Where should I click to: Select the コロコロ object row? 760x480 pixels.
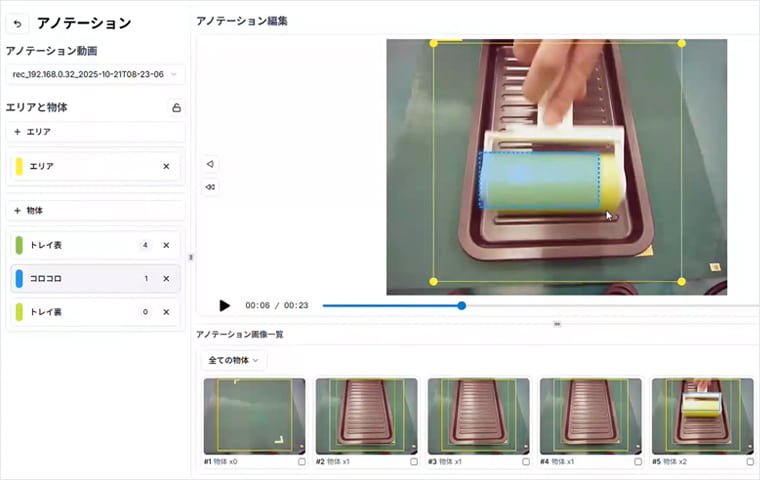[95, 279]
